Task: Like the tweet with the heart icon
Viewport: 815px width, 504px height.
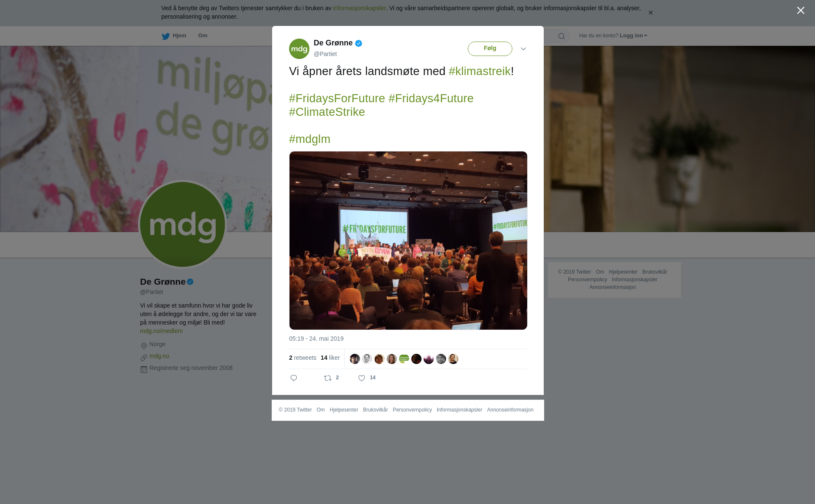Action: 362,378
